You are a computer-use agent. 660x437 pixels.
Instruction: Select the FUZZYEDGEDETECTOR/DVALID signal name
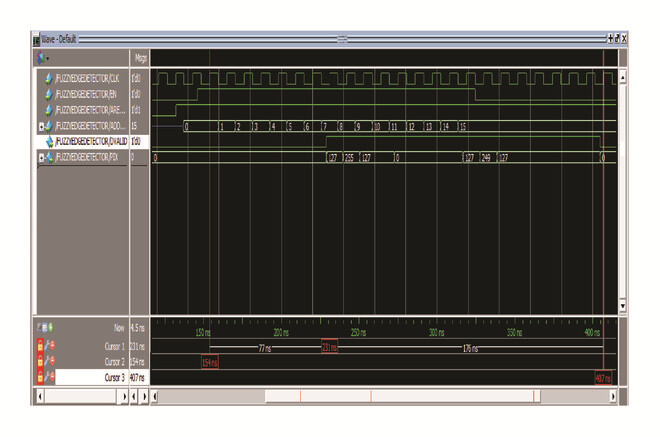91,141
